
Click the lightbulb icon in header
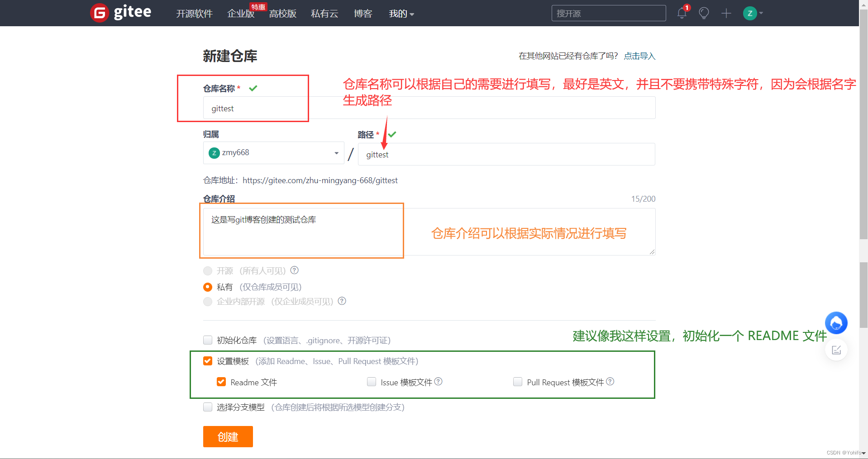pos(704,13)
